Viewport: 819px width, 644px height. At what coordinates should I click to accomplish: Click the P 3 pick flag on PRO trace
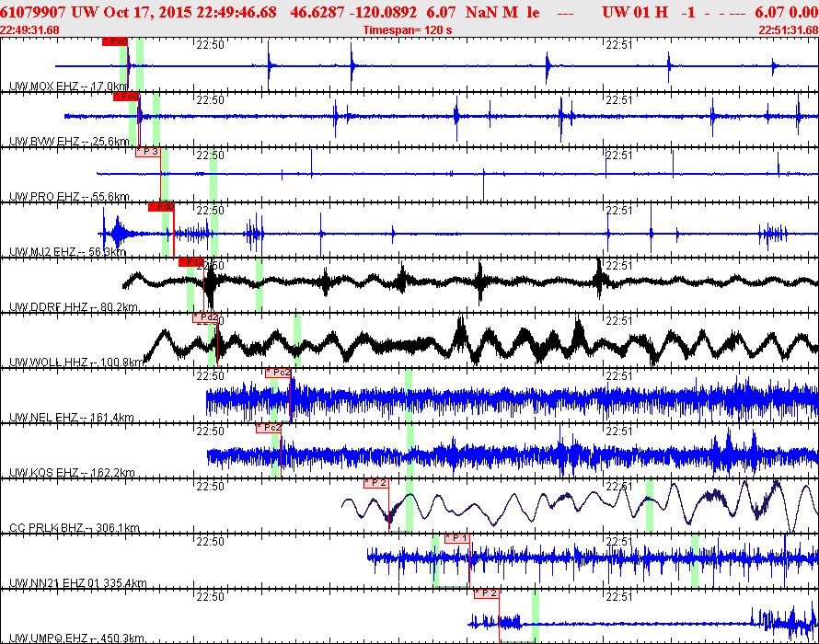(148, 152)
